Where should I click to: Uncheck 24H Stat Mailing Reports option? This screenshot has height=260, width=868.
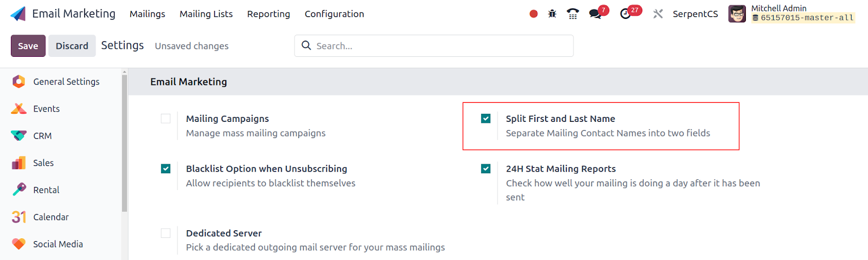coord(486,169)
